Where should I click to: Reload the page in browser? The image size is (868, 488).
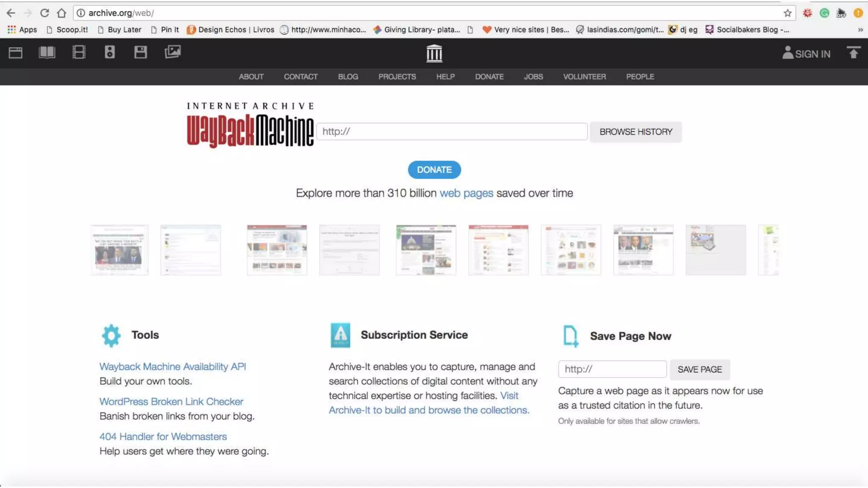[x=44, y=13]
